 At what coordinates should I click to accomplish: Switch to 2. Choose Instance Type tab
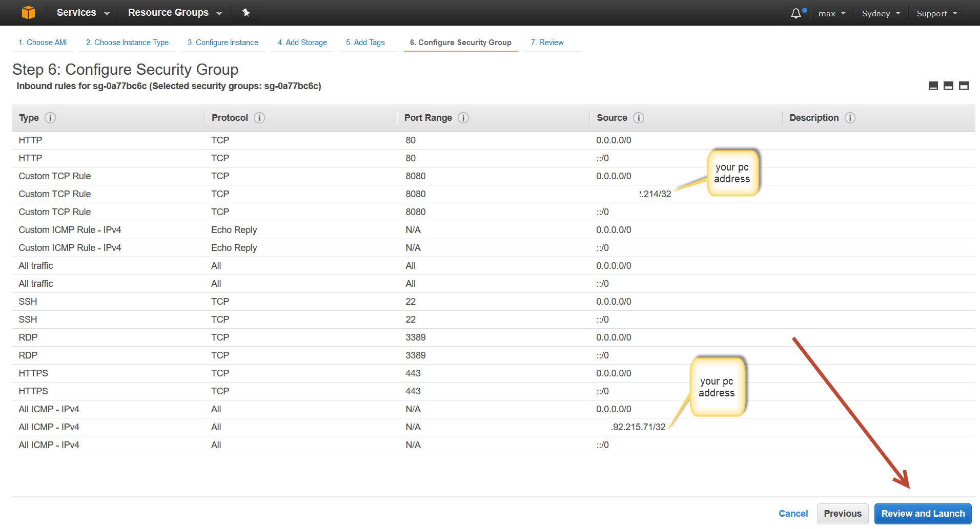(x=127, y=43)
